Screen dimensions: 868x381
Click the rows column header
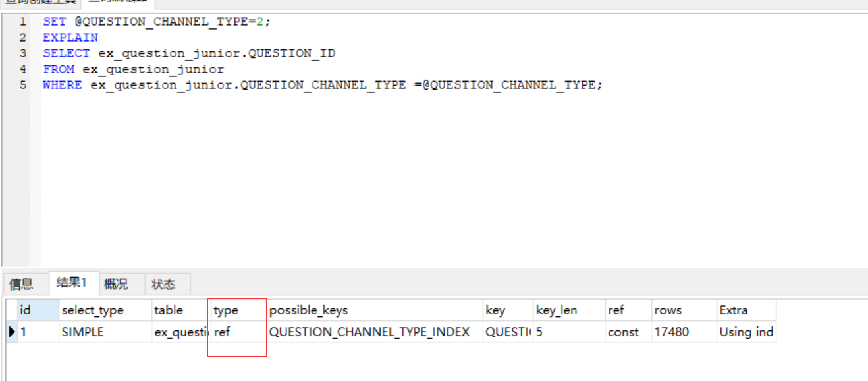click(684, 310)
